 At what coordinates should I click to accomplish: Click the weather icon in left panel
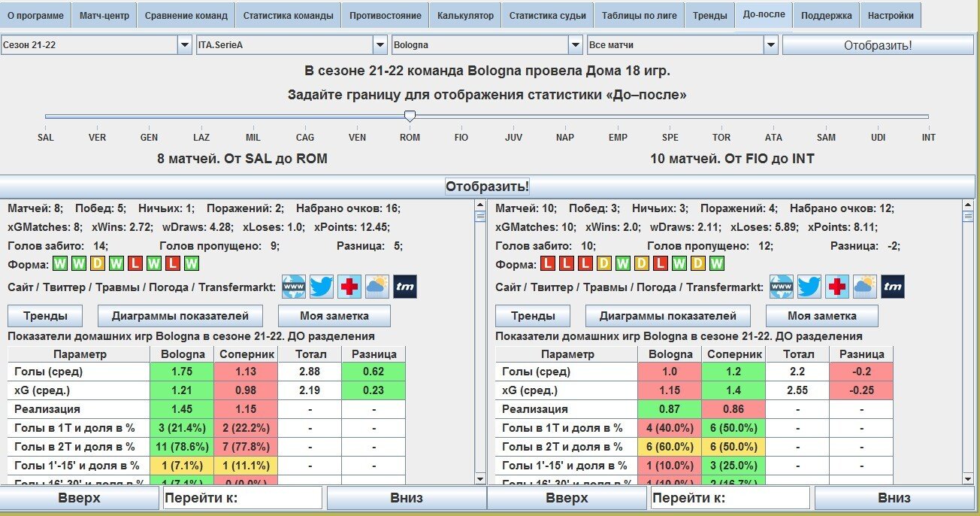[x=377, y=287]
